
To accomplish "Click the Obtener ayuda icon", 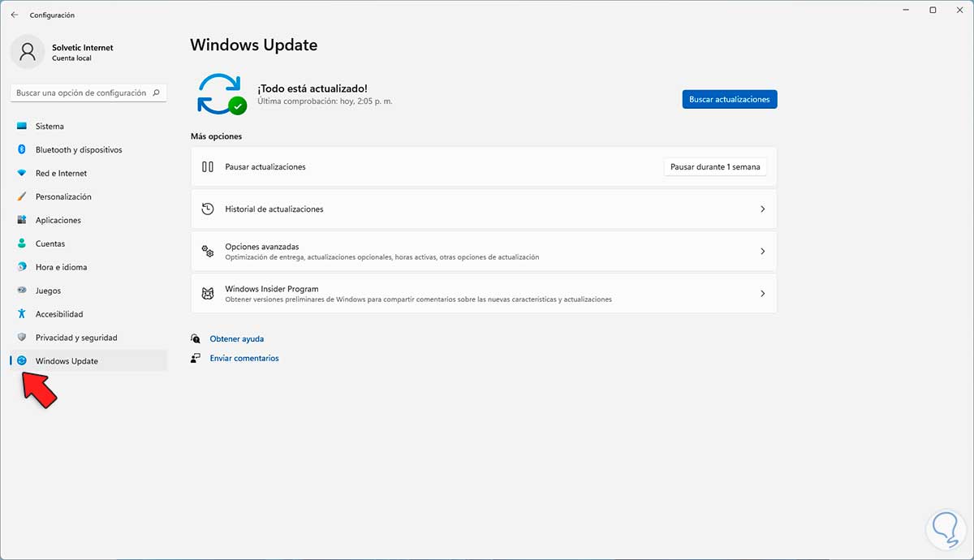I will (x=196, y=339).
